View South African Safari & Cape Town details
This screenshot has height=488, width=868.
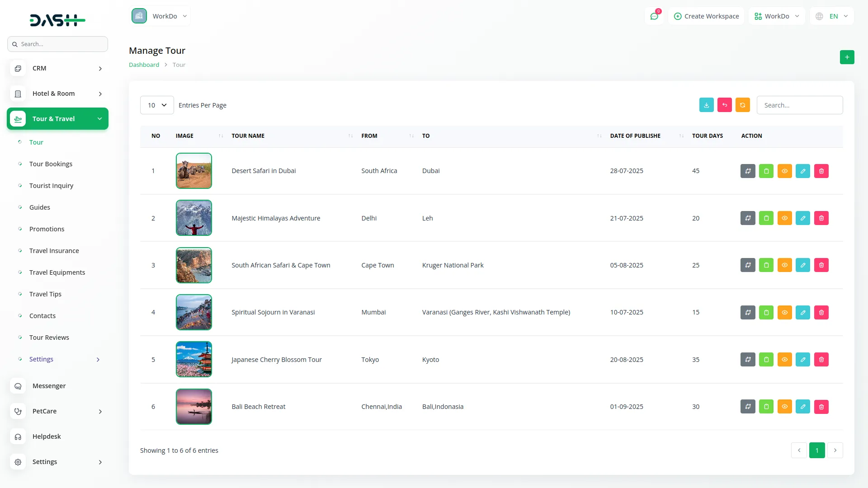point(785,265)
